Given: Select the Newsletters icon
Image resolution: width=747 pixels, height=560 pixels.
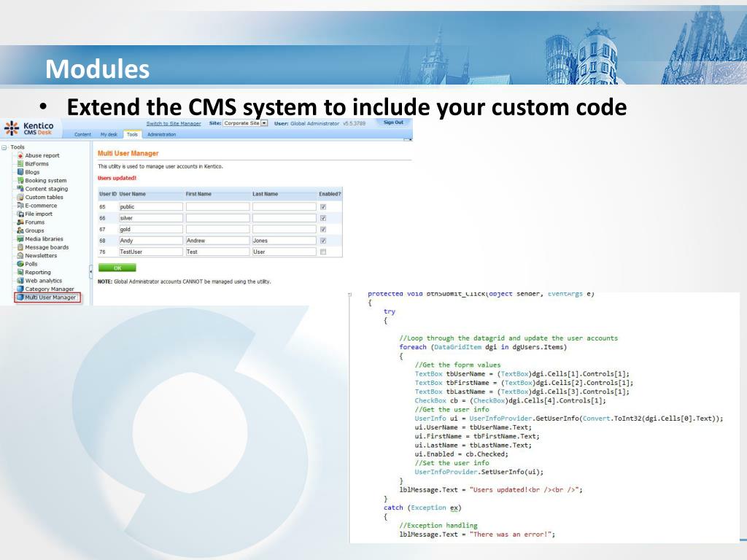Looking at the screenshot, I should tap(20, 255).
